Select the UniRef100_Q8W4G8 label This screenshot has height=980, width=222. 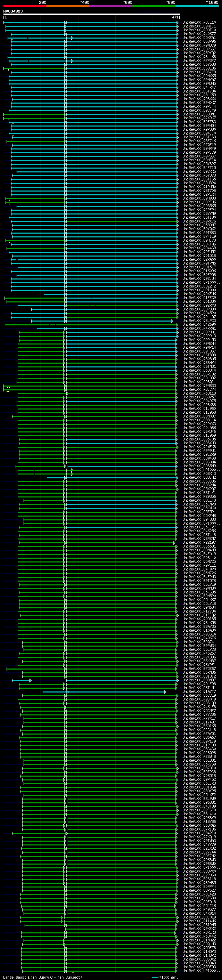[x=199, y=459]
